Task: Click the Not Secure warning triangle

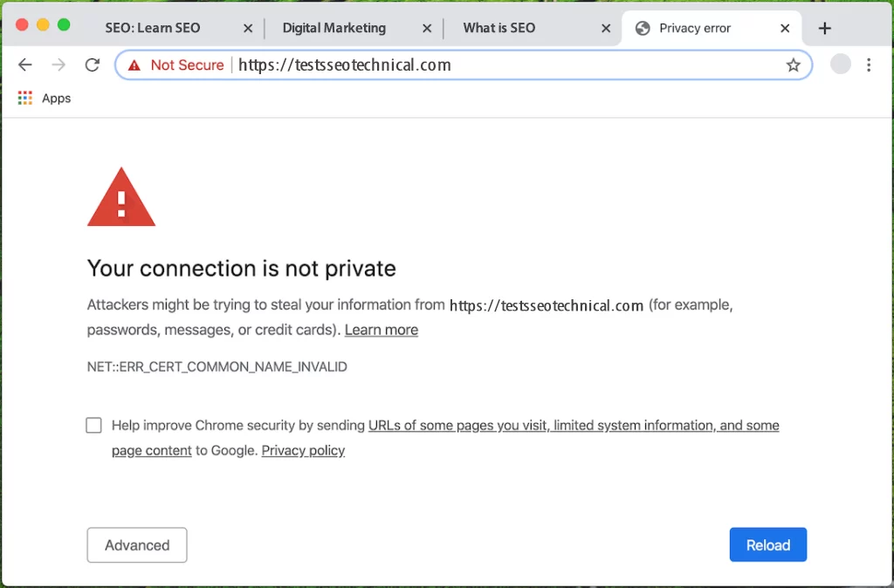Action: click(x=133, y=65)
